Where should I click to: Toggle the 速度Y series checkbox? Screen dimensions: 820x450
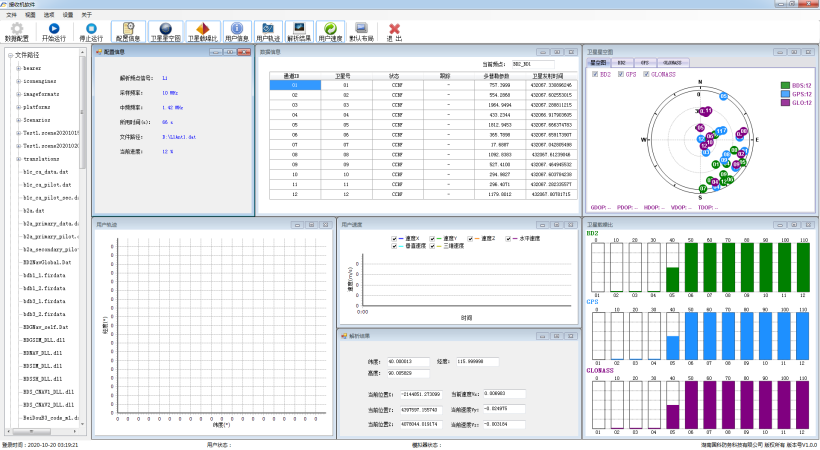pos(432,239)
